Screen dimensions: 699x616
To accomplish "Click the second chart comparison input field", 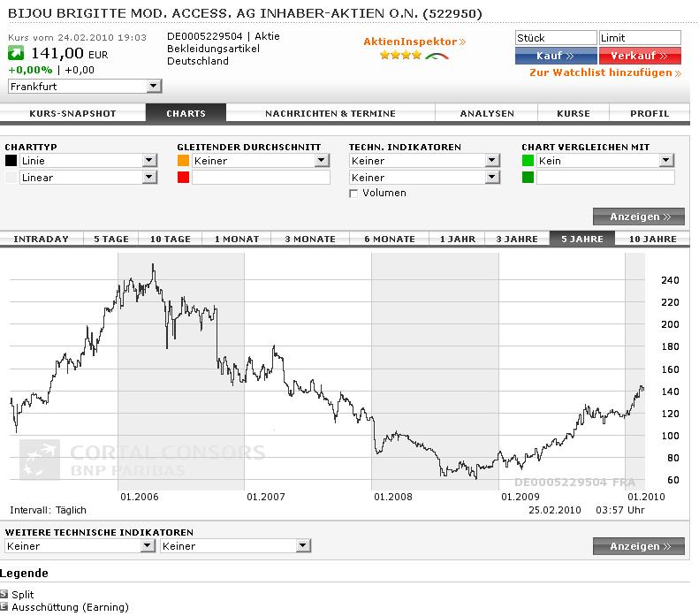I will click(x=605, y=178).
